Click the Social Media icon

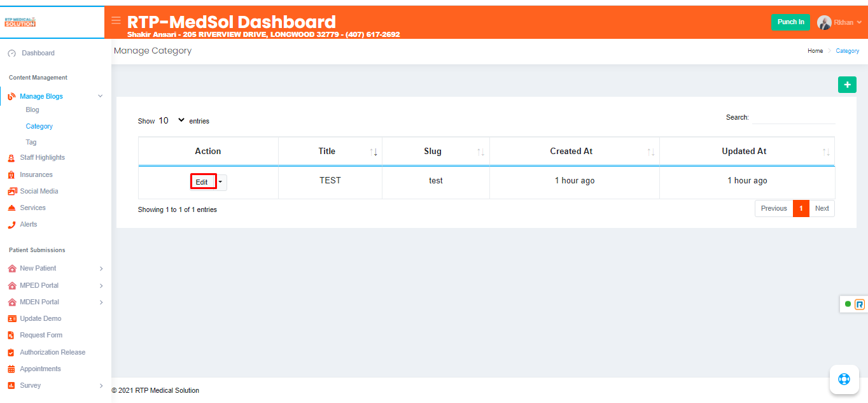tap(12, 192)
